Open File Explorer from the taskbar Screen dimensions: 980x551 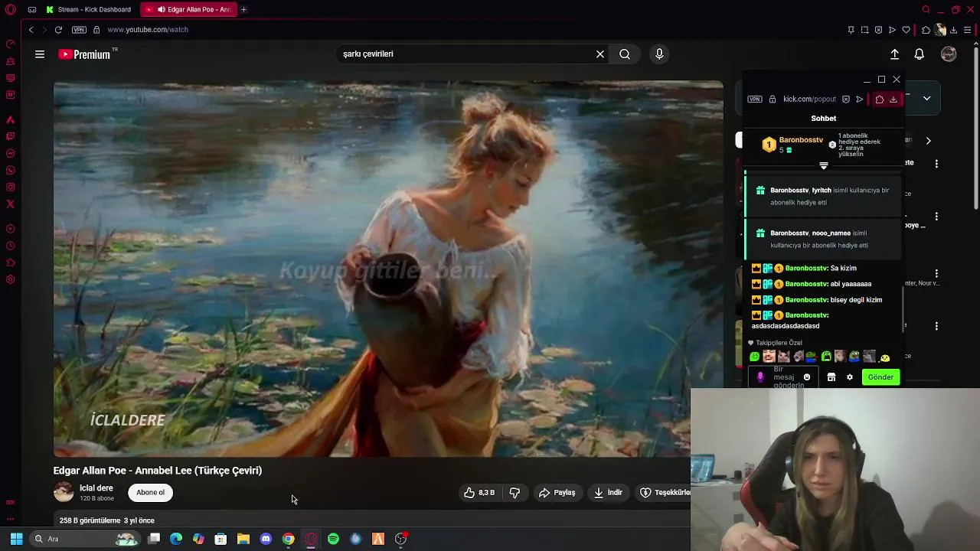click(x=243, y=539)
